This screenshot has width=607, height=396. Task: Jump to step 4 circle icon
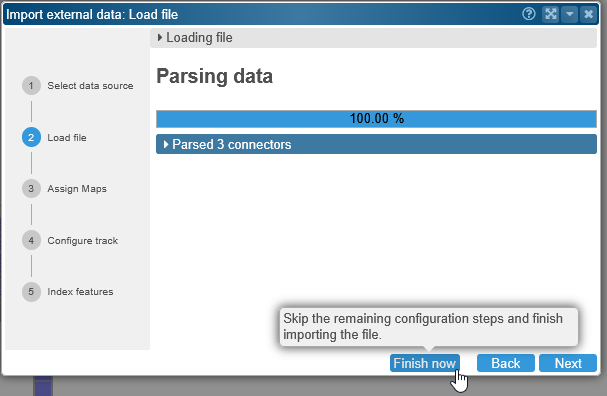pos(31,240)
